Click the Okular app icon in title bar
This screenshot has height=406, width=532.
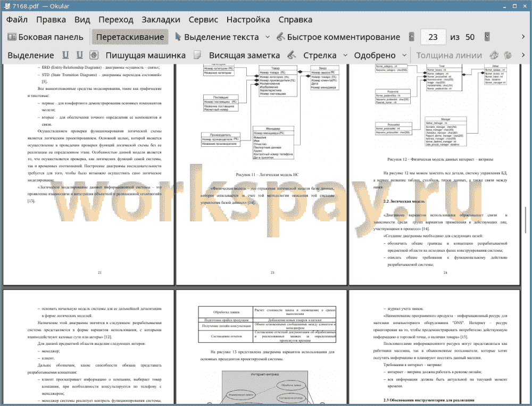[7, 6]
